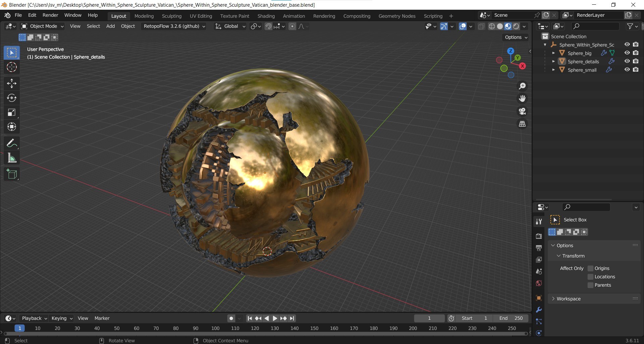Open RetopoFlow 3.2.6 dropdown menu
Viewport: 644px width, 344px height.
[x=174, y=26]
